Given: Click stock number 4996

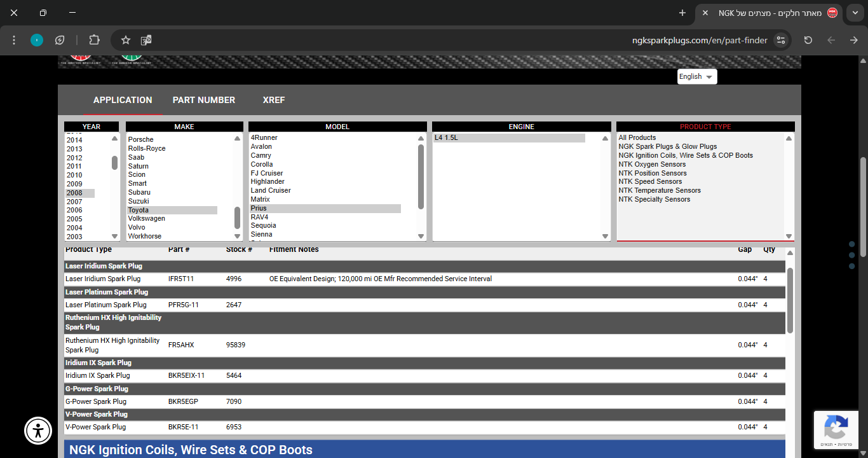Looking at the screenshot, I should tap(234, 279).
